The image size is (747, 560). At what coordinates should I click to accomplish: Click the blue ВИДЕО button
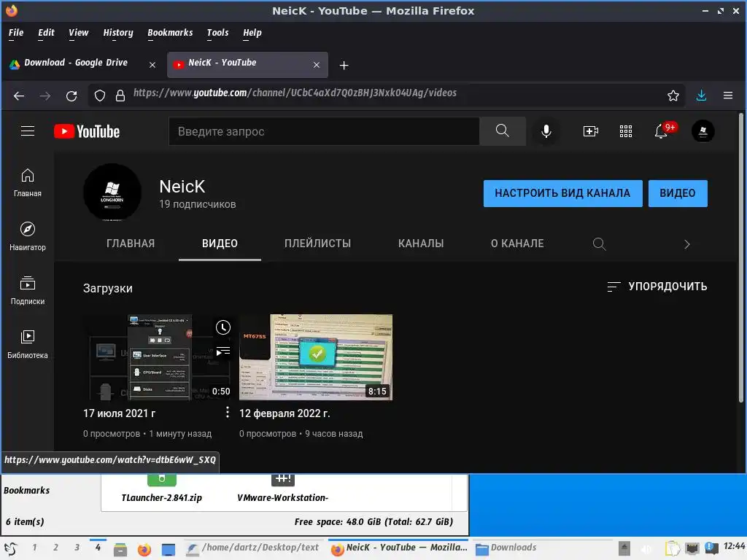pos(678,192)
